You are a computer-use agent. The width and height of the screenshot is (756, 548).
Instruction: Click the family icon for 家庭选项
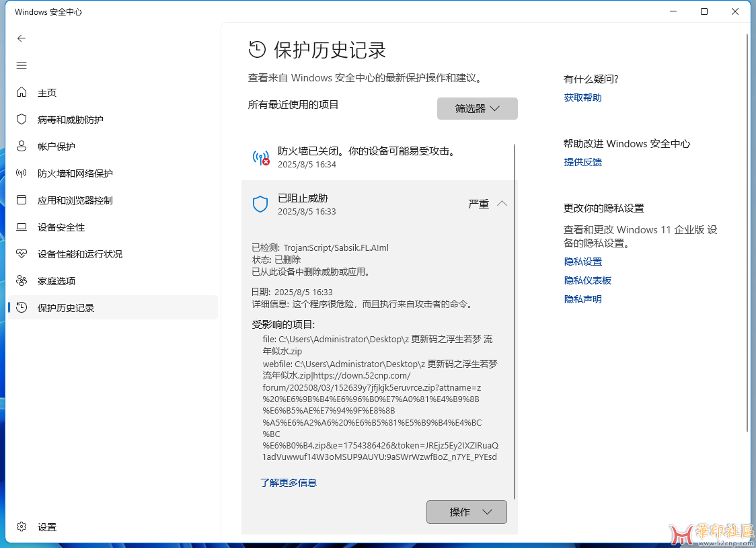22,280
